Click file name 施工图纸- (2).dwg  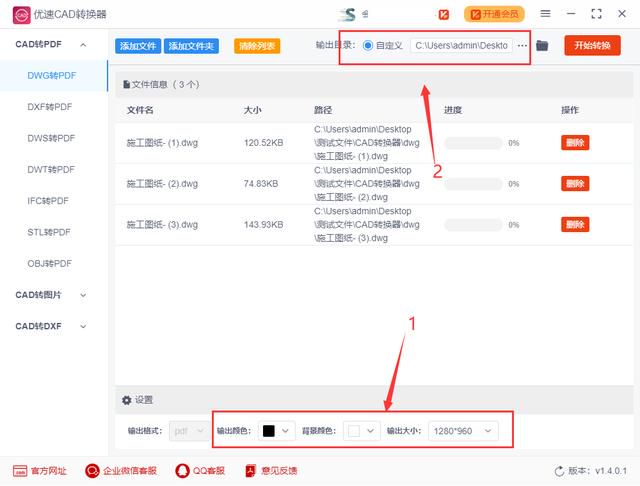click(162, 184)
